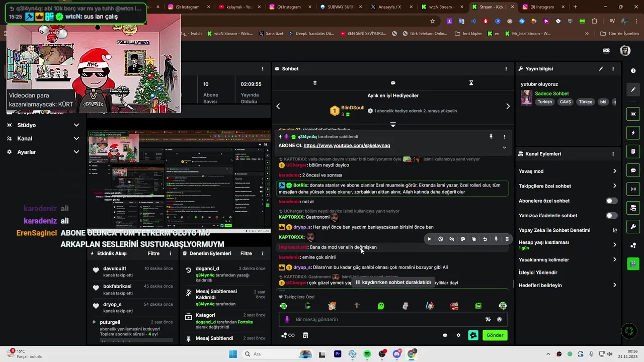Bookmark this page with the star icon
Viewport: 644px width, 362px height.
click(432, 21)
